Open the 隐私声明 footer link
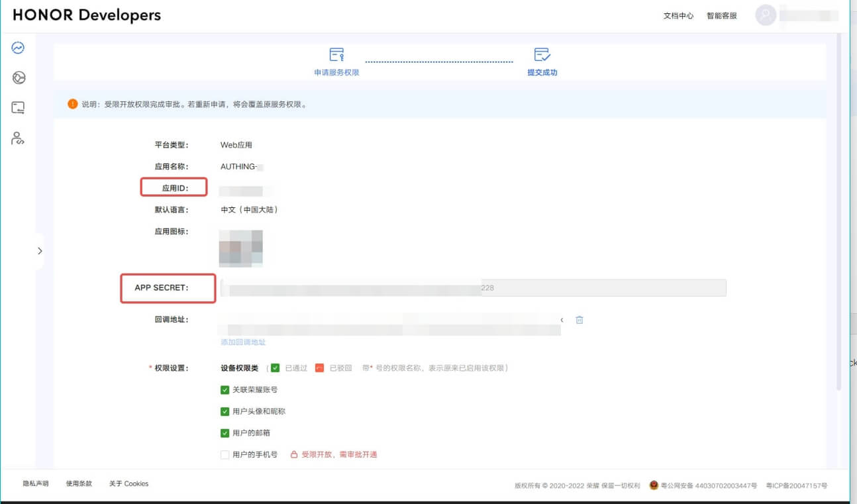857x504 pixels. click(36, 484)
